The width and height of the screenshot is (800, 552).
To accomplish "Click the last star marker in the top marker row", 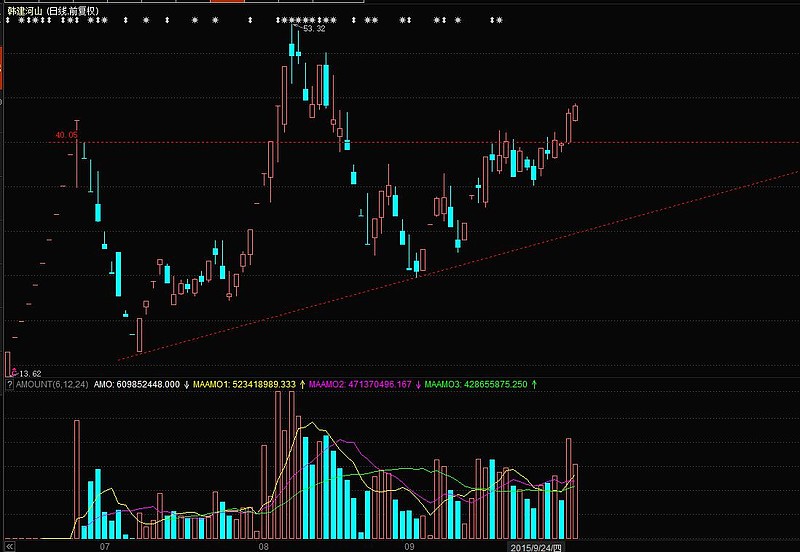I will pos(498,21).
